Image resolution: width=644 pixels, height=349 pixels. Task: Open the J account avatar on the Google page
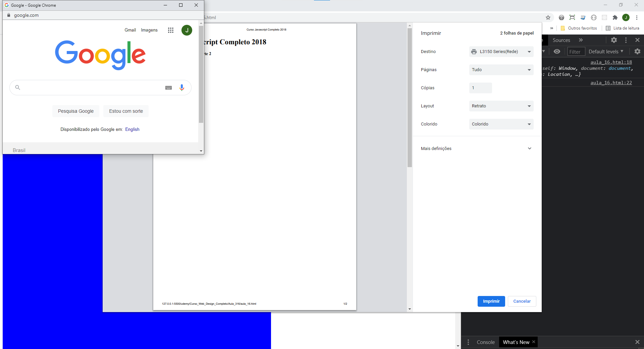[187, 30]
